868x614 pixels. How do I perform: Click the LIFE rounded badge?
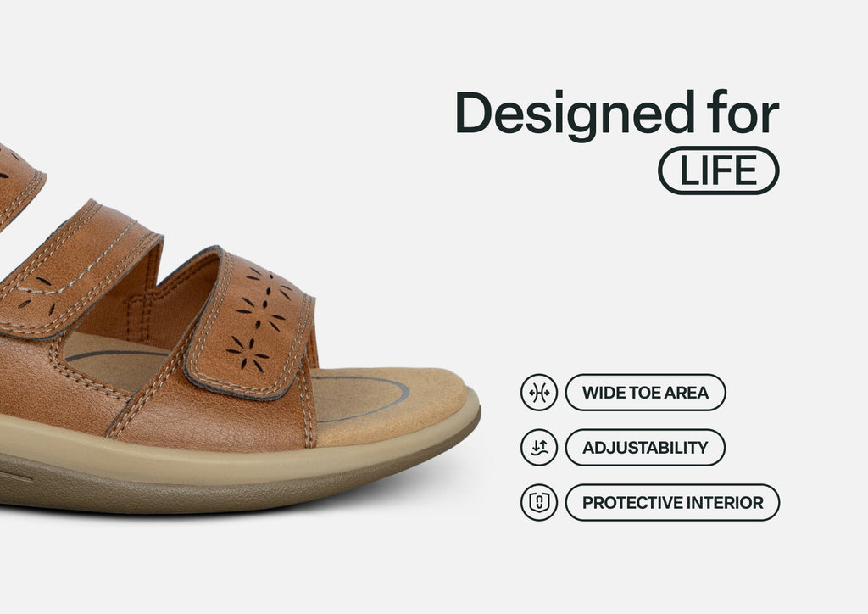click(719, 170)
